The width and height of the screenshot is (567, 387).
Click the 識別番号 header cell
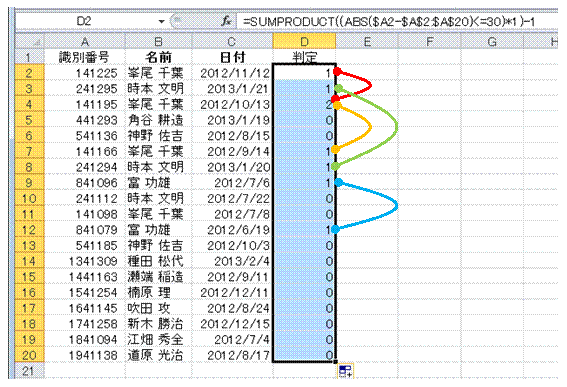pyautogui.click(x=85, y=57)
